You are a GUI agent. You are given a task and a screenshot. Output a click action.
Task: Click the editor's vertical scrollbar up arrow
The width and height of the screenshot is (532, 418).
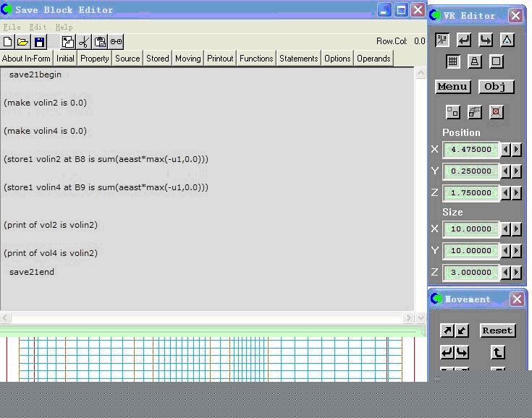(x=421, y=73)
